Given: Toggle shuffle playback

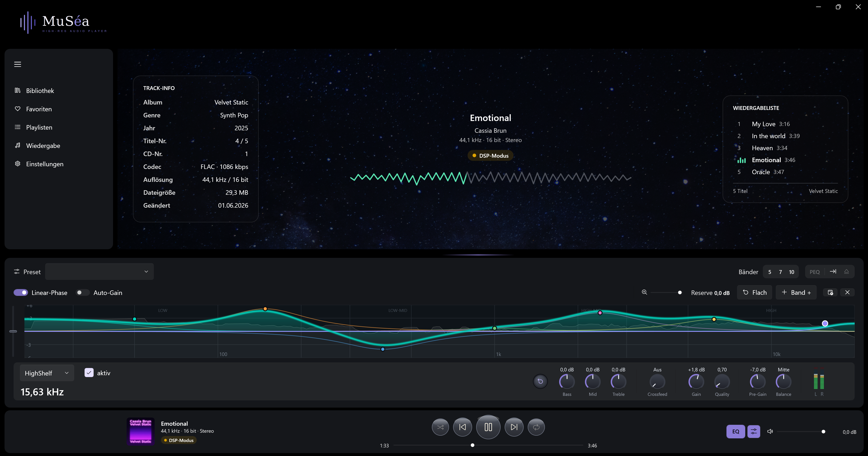Looking at the screenshot, I should [x=440, y=427].
